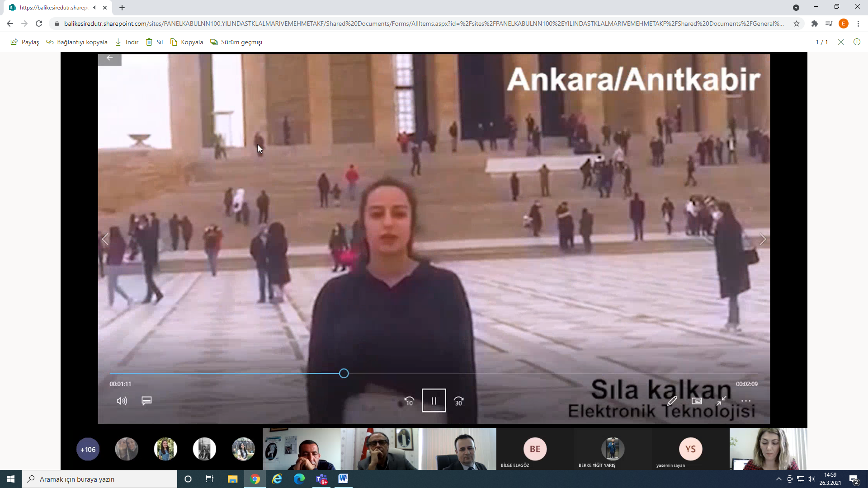Exit full screen with the shrink arrows icon
This screenshot has height=488, width=868.
click(721, 401)
